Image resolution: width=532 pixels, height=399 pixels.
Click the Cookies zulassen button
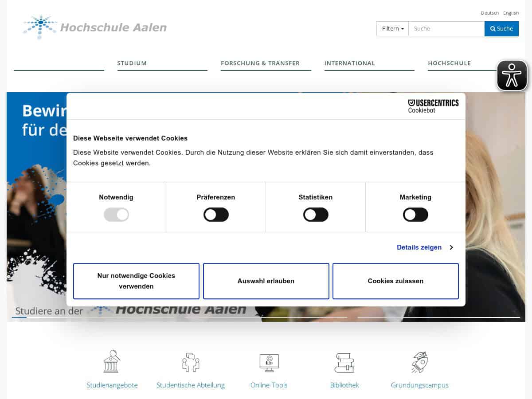pos(395,281)
